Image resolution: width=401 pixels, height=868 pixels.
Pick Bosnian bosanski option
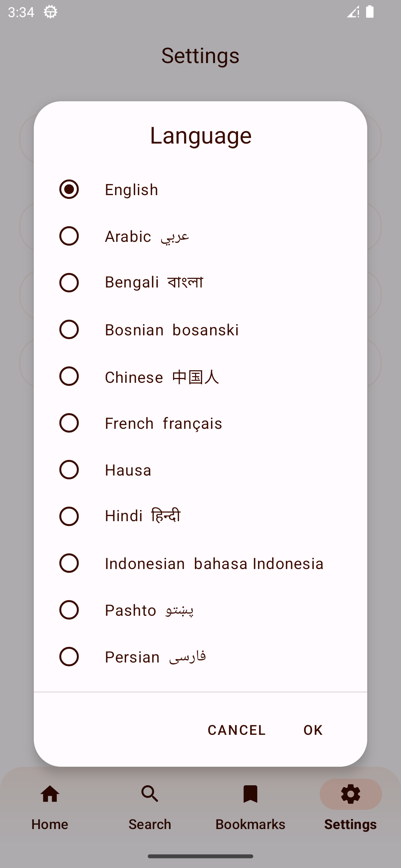tap(200, 329)
